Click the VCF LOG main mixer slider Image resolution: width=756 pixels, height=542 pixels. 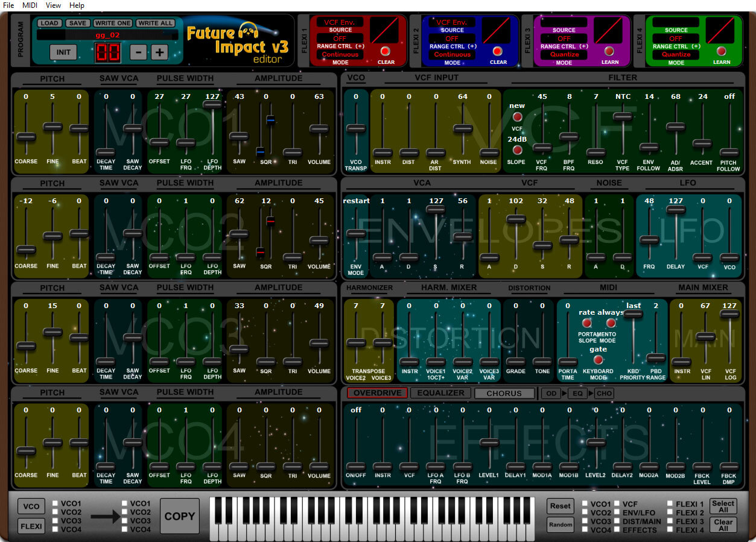pos(729,314)
